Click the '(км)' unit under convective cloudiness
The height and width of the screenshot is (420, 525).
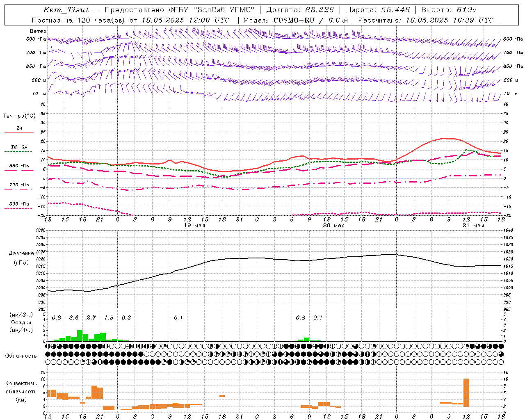(21, 399)
